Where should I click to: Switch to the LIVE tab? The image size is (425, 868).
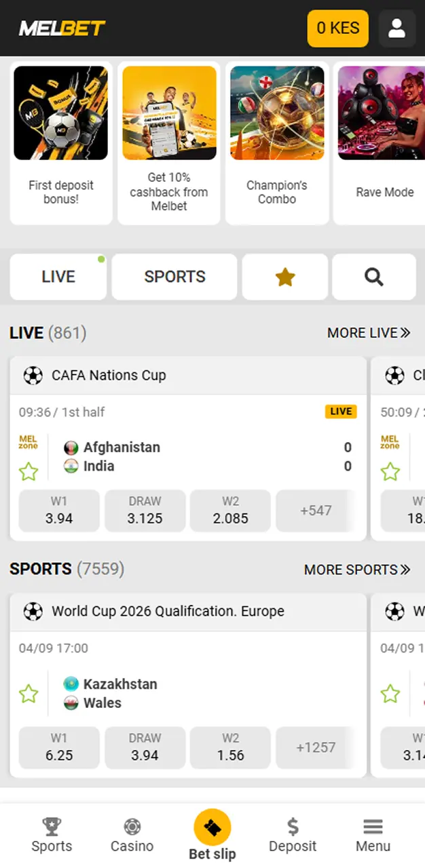58,277
